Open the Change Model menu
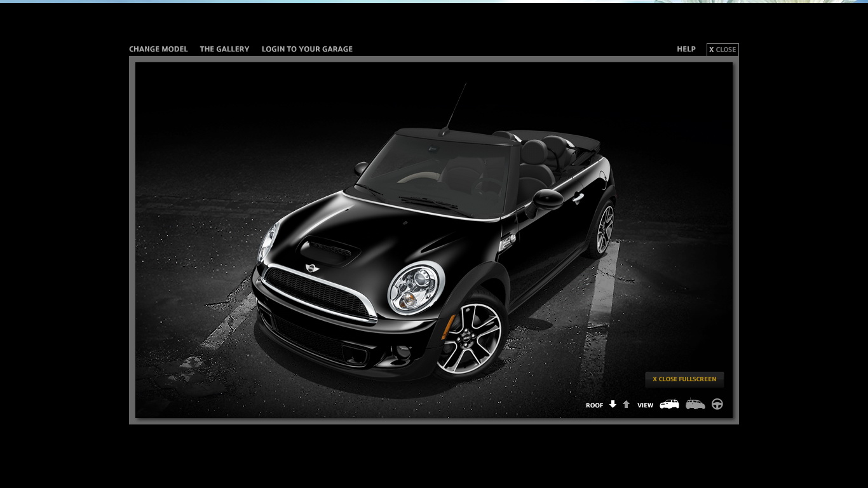Screen dimensions: 868x488 (158, 50)
